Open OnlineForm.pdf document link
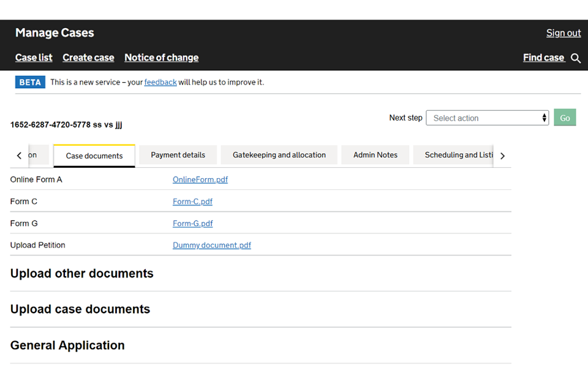 click(x=200, y=180)
